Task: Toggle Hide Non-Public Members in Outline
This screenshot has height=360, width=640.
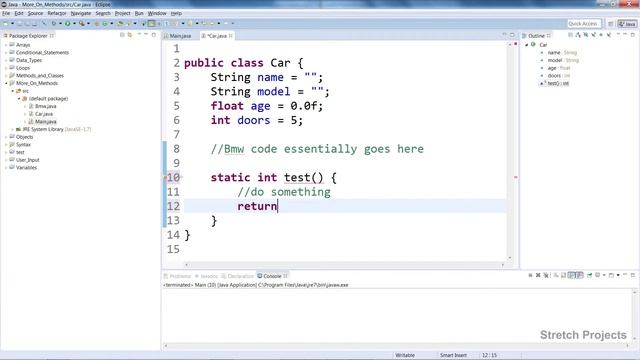Action: click(x=601, y=36)
